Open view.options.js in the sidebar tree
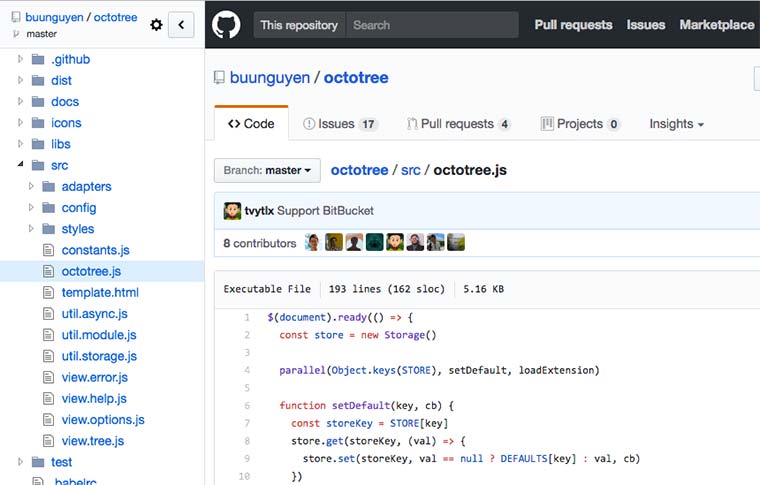 [x=103, y=420]
